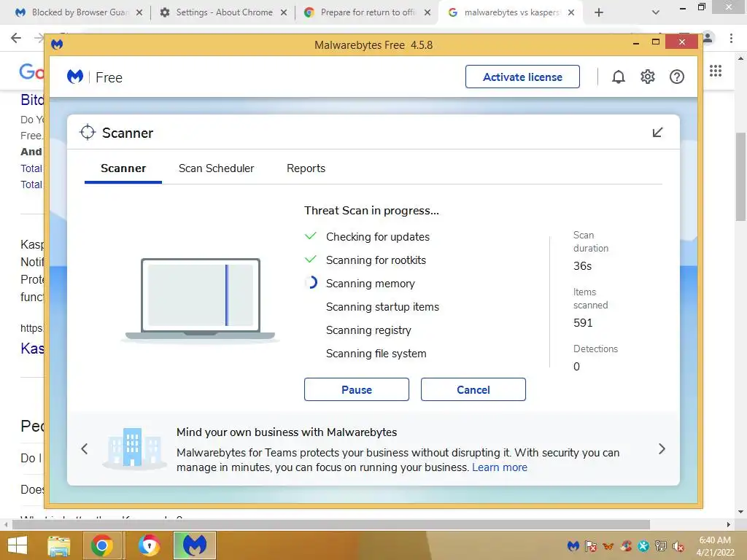Click the Malwarebytes system tray icon
747x560 pixels.
[x=573, y=545]
